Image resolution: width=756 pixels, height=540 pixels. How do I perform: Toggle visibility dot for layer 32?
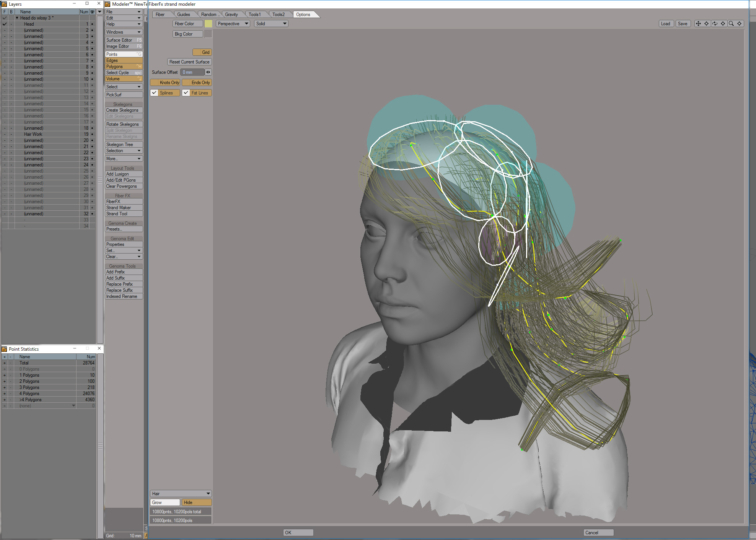[92, 214]
